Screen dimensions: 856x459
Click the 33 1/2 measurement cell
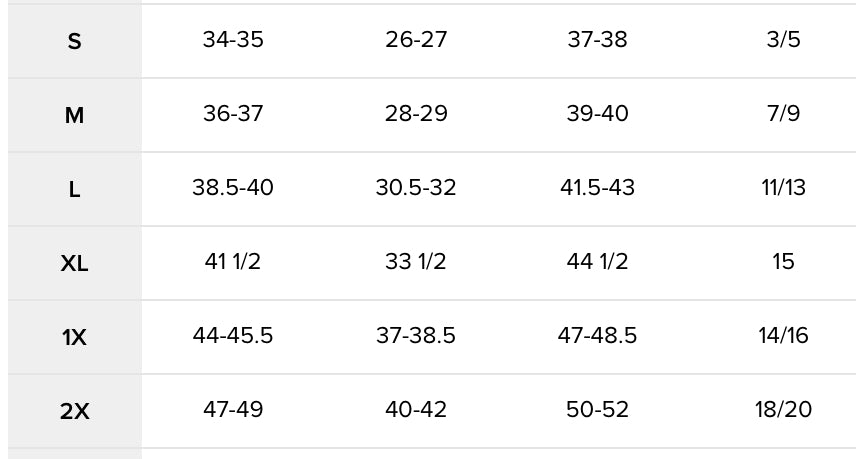(416, 262)
